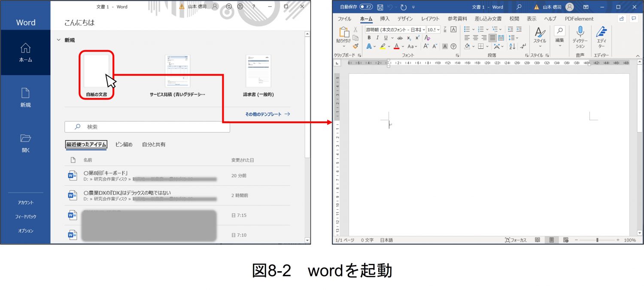Click the その他のテンプレート link

pyautogui.click(x=267, y=114)
